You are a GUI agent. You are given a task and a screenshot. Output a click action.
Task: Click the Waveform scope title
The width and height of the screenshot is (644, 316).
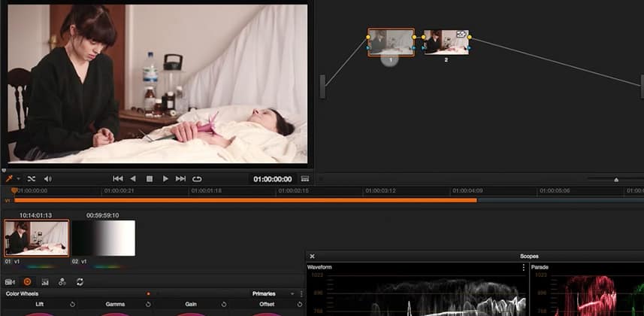[319, 267]
